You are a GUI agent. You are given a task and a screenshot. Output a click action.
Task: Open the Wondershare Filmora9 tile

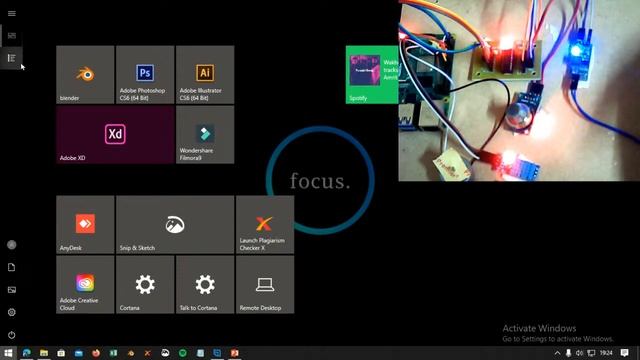[205, 135]
